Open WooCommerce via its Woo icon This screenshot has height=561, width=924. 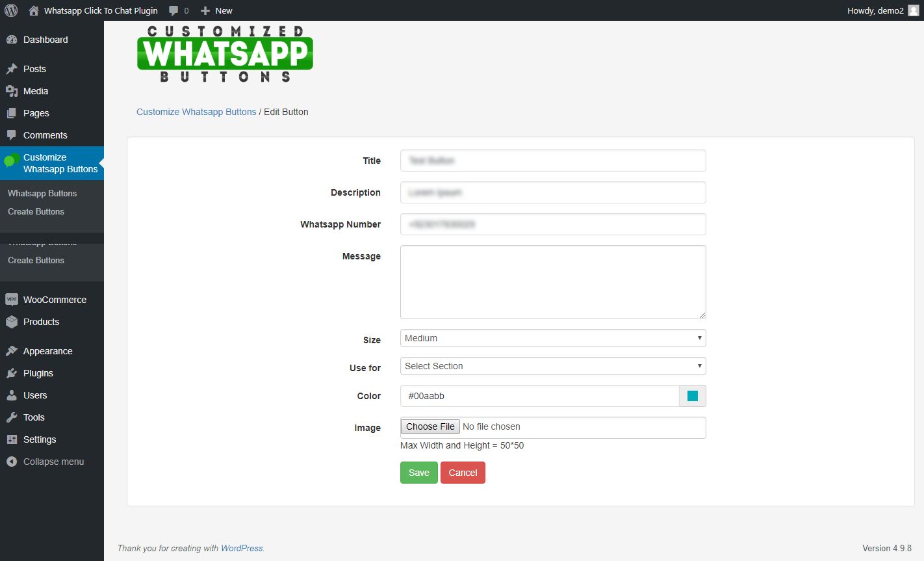(12, 300)
